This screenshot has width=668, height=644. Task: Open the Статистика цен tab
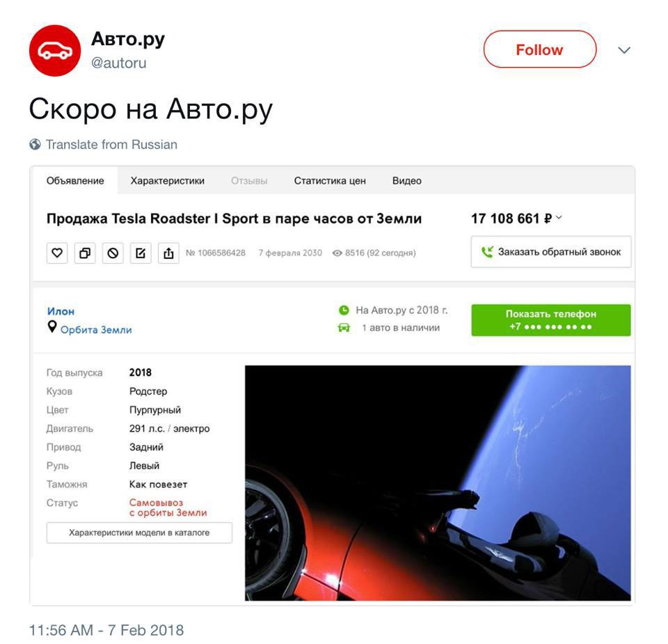point(330,181)
